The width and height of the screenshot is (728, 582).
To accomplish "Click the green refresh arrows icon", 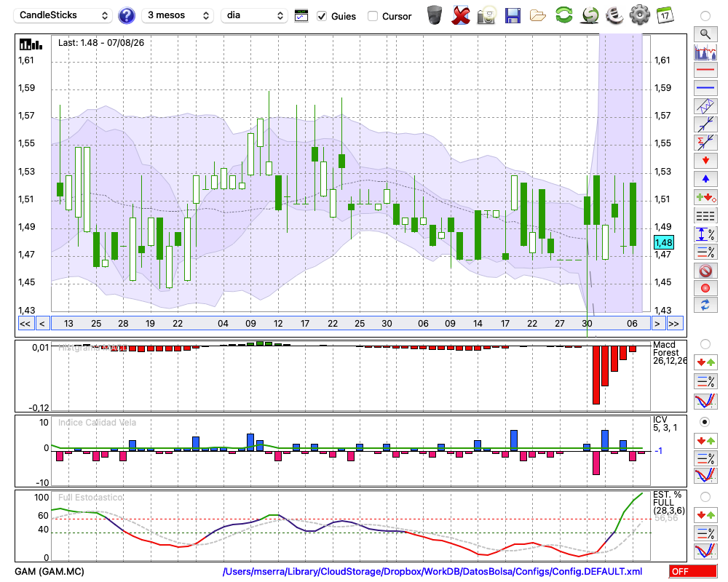I will point(564,15).
